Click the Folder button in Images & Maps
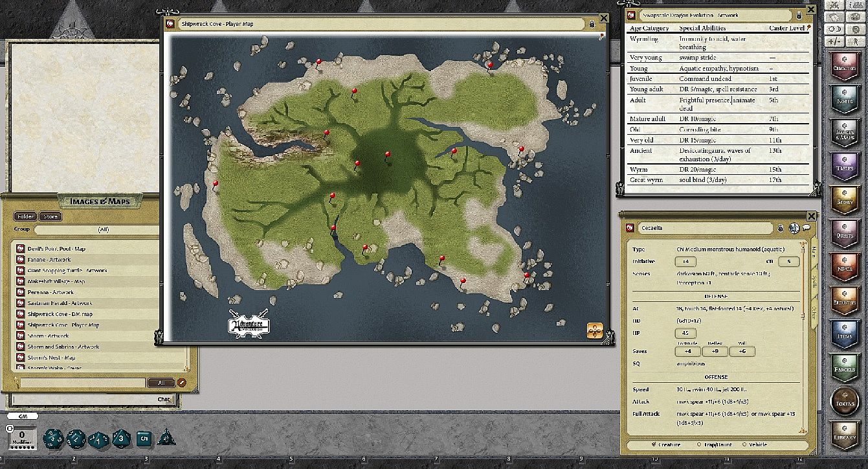 coord(26,216)
